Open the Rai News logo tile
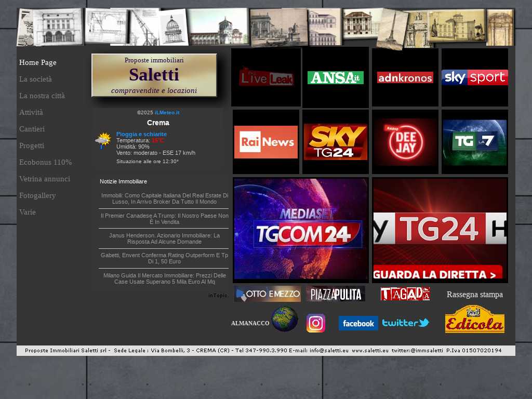Image resolution: width=532 pixels, height=399 pixels. pyautogui.click(x=266, y=142)
